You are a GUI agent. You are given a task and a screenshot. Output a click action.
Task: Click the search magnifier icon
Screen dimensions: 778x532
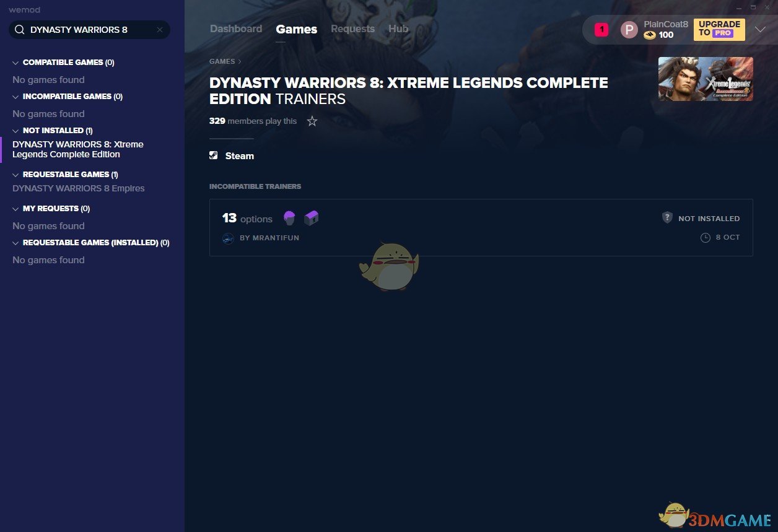pos(19,30)
